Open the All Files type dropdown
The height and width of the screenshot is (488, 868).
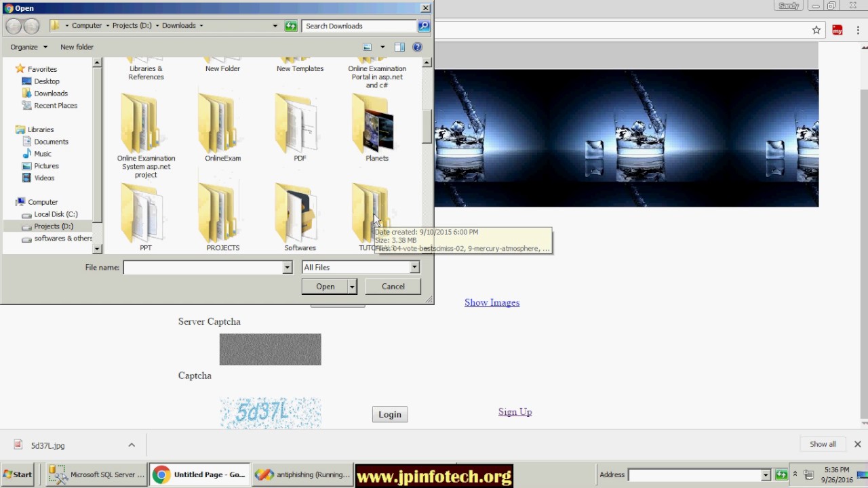tap(414, 268)
